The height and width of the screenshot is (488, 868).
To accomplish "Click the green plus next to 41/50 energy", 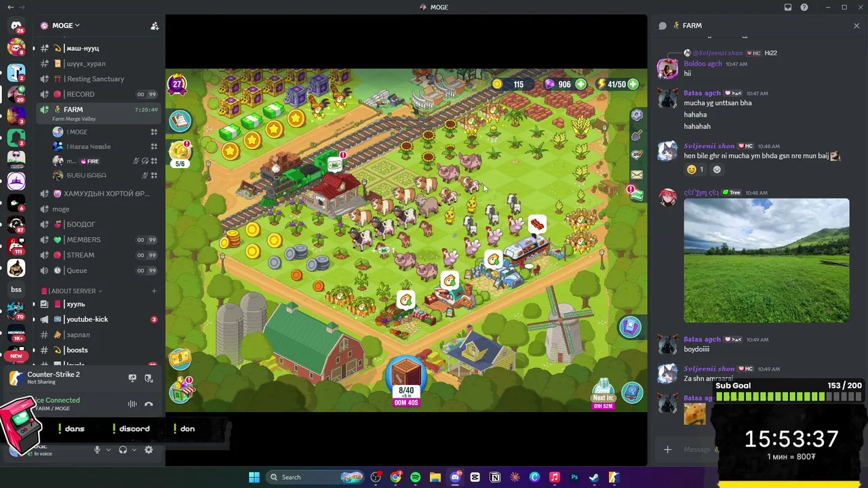I will tap(633, 84).
